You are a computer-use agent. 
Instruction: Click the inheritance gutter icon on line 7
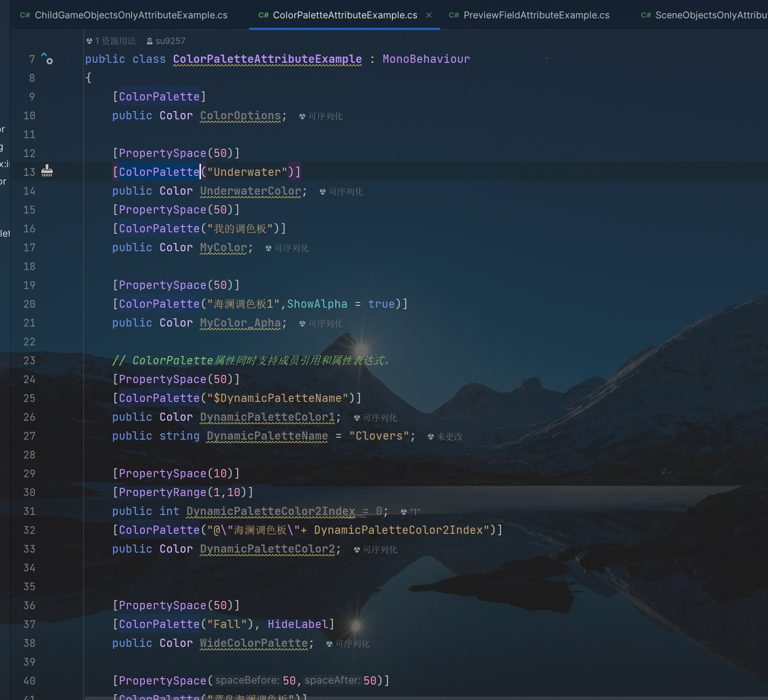tap(47, 58)
